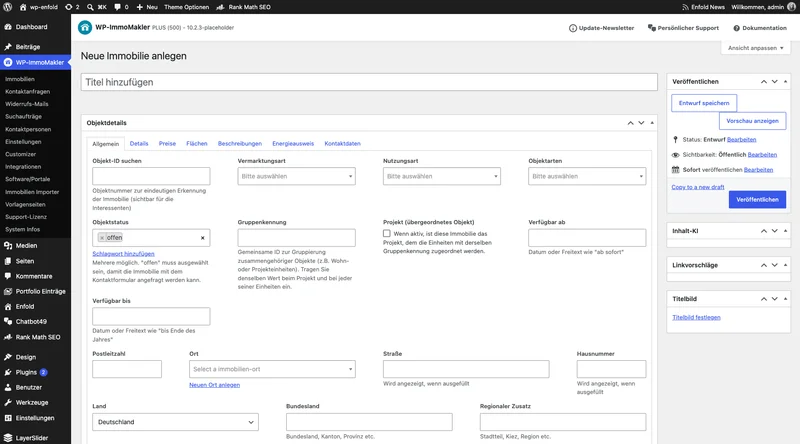Open Kontaktanfragen submenu item

pos(28,92)
